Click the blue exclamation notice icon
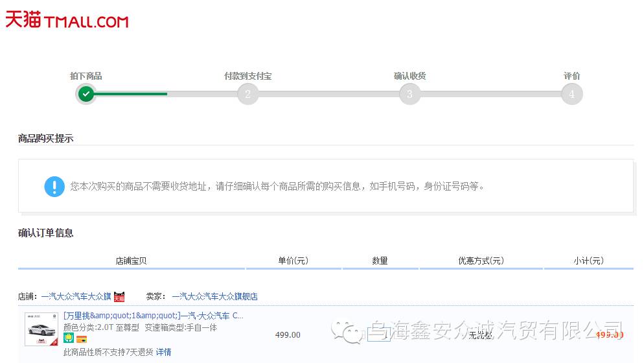The height and width of the screenshot is (363, 644). click(x=54, y=187)
